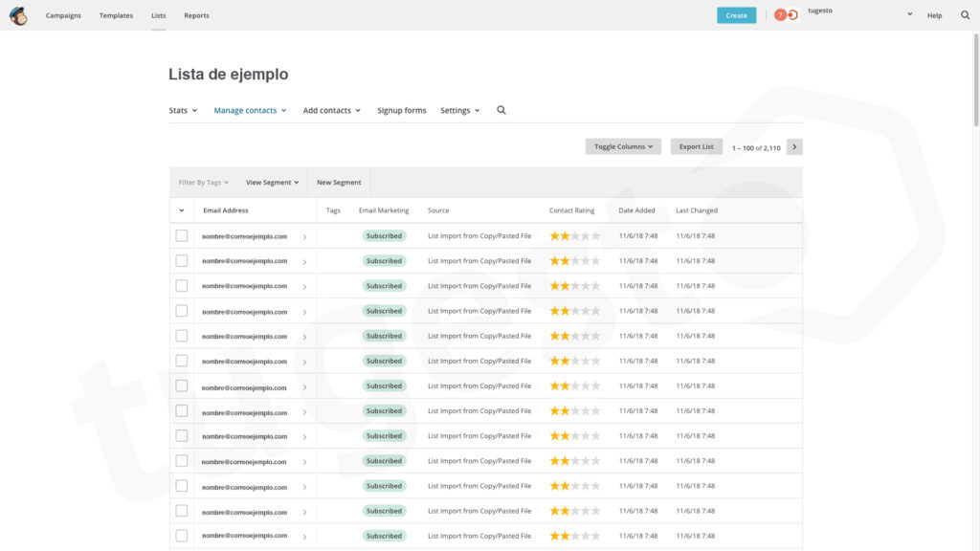Screen dimensions: 980x551
Task: Click the list search magnifier icon
Action: pos(501,110)
